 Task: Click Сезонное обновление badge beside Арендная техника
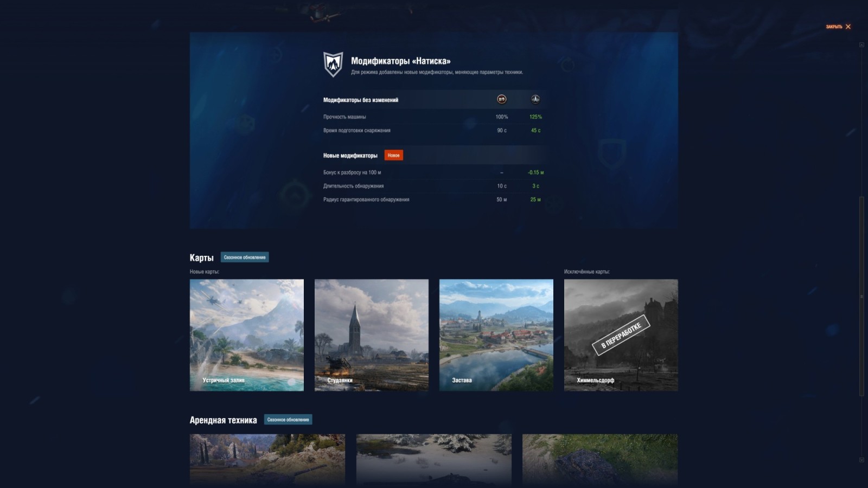pos(288,420)
